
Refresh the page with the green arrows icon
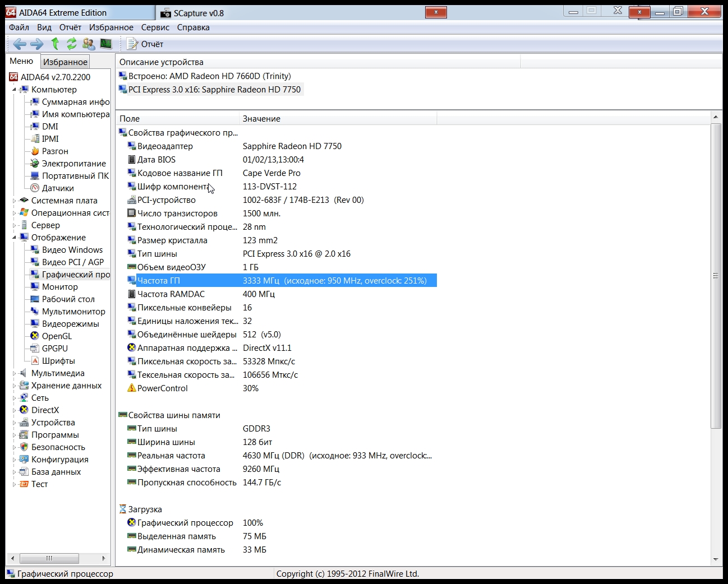tap(72, 44)
